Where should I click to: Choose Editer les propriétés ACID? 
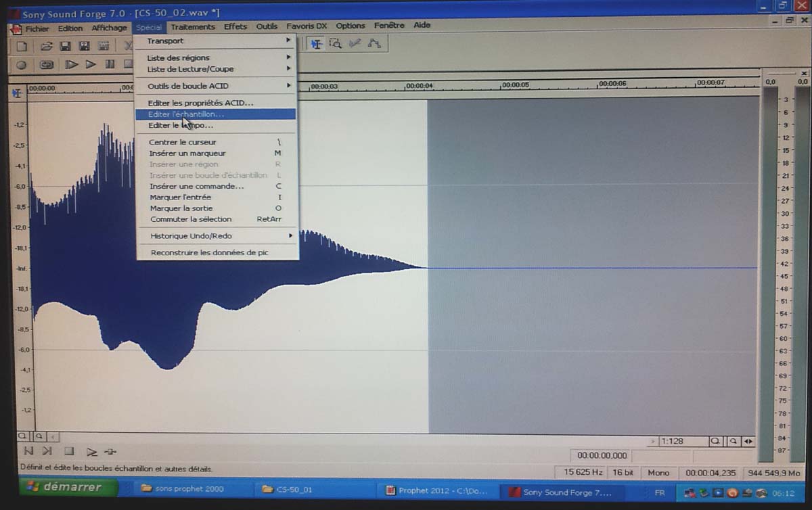217,103
